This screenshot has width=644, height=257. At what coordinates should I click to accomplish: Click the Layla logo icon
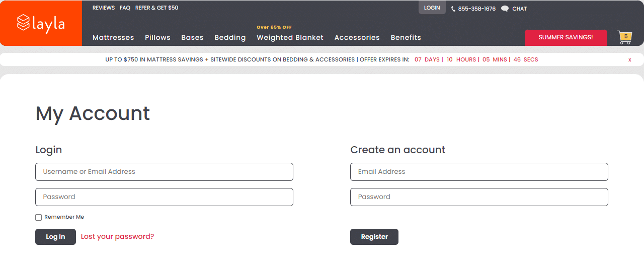coord(23,23)
